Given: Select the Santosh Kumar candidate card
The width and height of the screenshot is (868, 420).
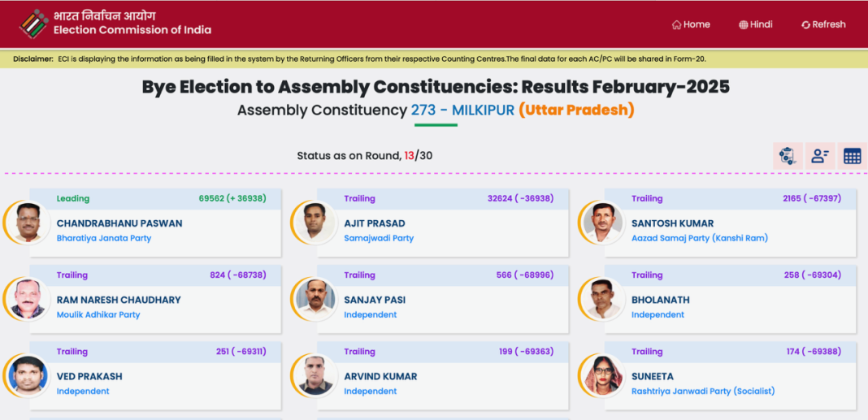Looking at the screenshot, I should click(730, 223).
